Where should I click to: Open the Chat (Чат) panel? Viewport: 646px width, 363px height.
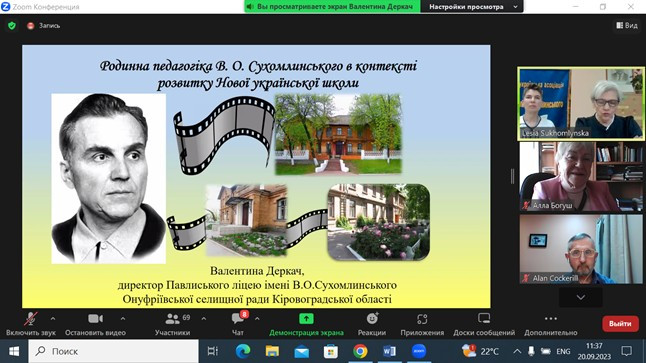click(238, 324)
